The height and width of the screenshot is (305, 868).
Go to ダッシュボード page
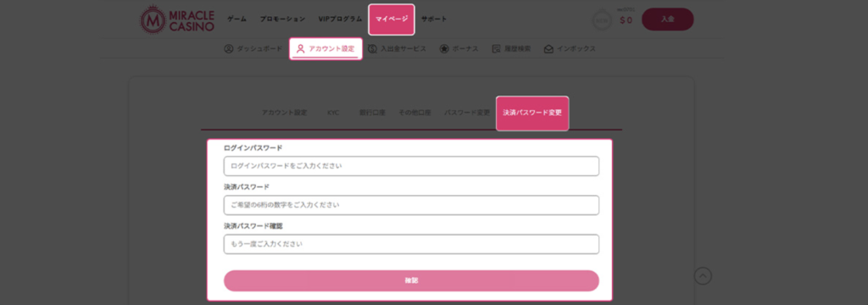(253, 48)
